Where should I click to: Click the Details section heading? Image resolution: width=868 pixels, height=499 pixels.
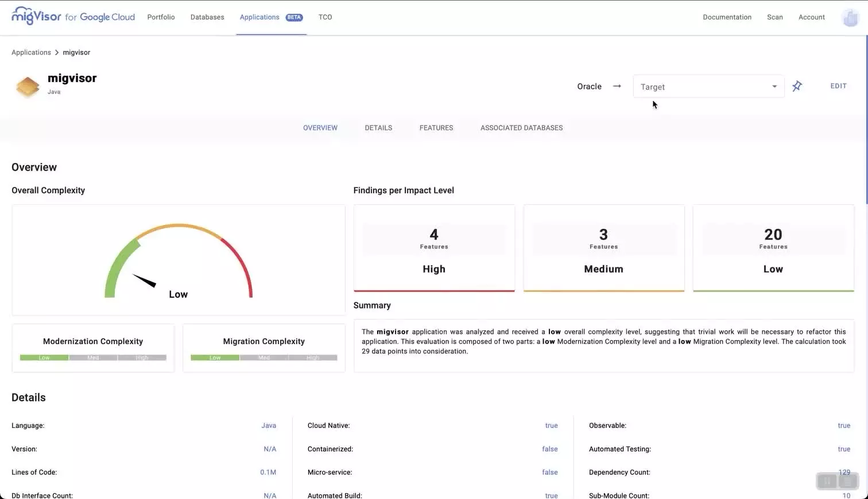coord(29,397)
